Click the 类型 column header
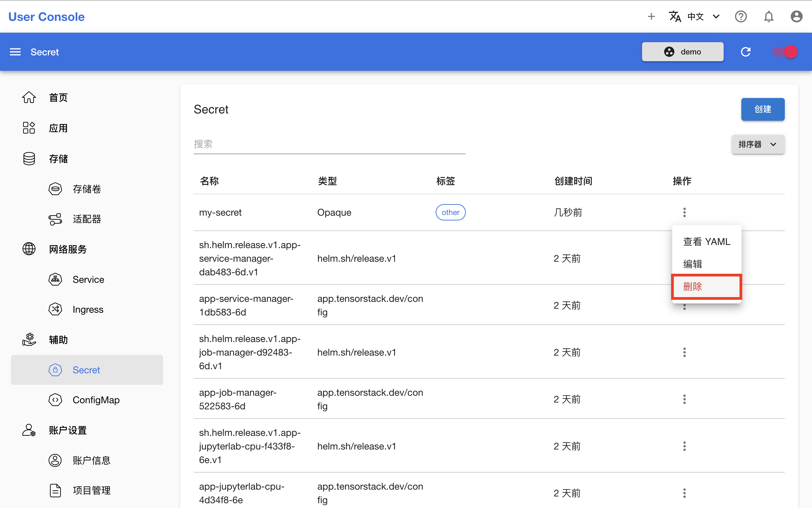The width and height of the screenshot is (812, 508). (x=327, y=181)
